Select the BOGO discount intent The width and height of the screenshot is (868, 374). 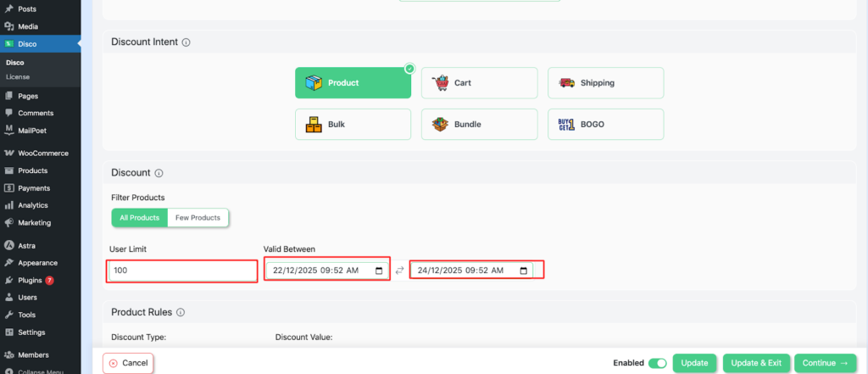[605, 124]
